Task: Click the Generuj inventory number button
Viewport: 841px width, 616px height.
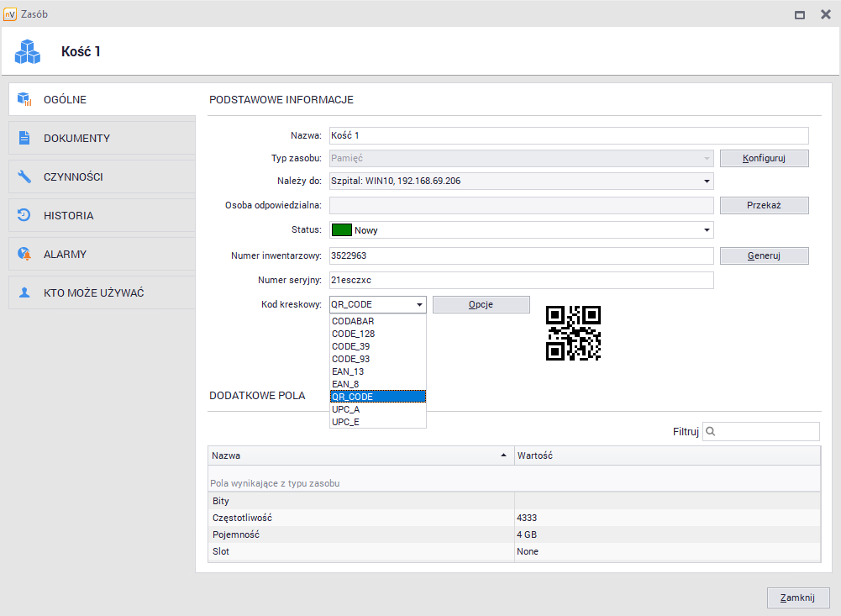Action: coord(764,255)
